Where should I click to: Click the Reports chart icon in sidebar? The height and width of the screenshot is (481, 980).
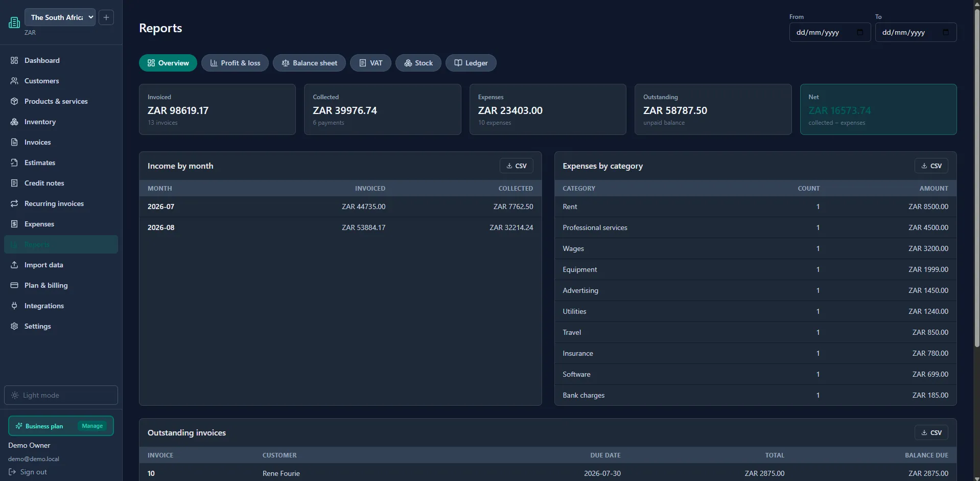[14, 244]
